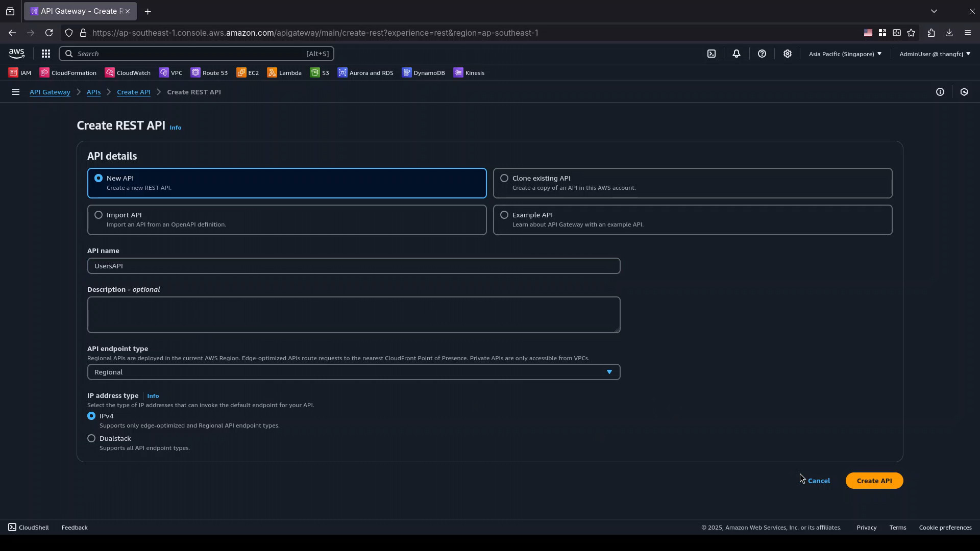The image size is (980, 551).
Task: Open the notifications bell
Action: coord(737,54)
